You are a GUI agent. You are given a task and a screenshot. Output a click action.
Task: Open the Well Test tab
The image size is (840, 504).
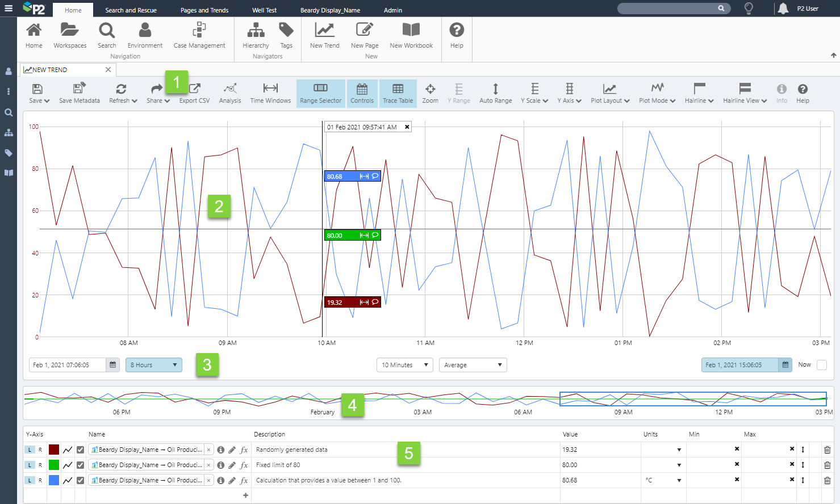[x=264, y=10]
